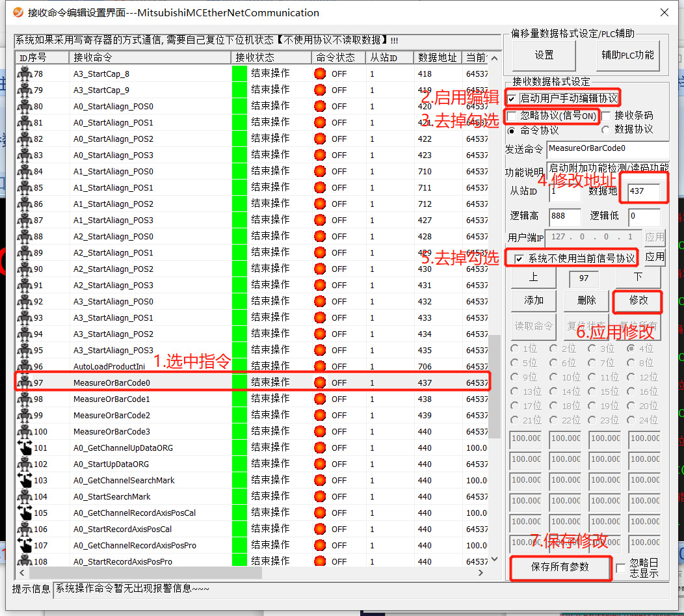Enable the 启动用户手动编辑协议 checkbox
Screen dimensions: 684x616
pyautogui.click(x=512, y=99)
